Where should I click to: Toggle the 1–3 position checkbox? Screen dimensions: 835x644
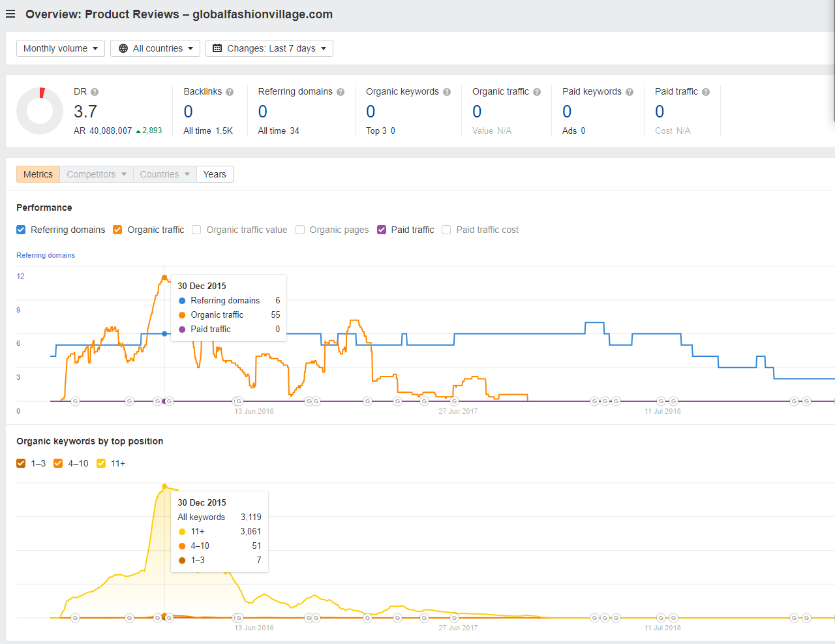click(x=21, y=463)
